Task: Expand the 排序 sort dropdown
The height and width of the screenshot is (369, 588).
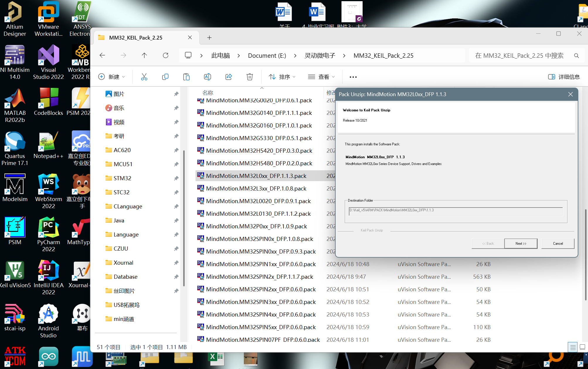Action: (x=282, y=77)
